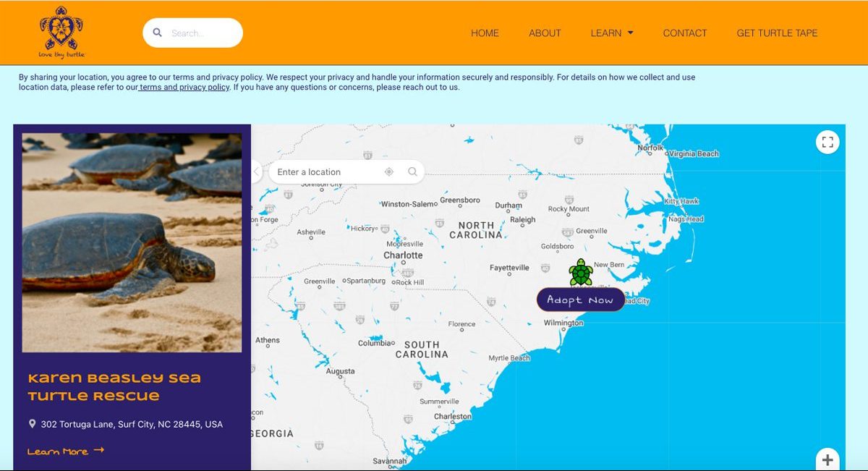This screenshot has width=868, height=471.
Task: Use the locate-me crosshair icon
Action: (x=389, y=171)
